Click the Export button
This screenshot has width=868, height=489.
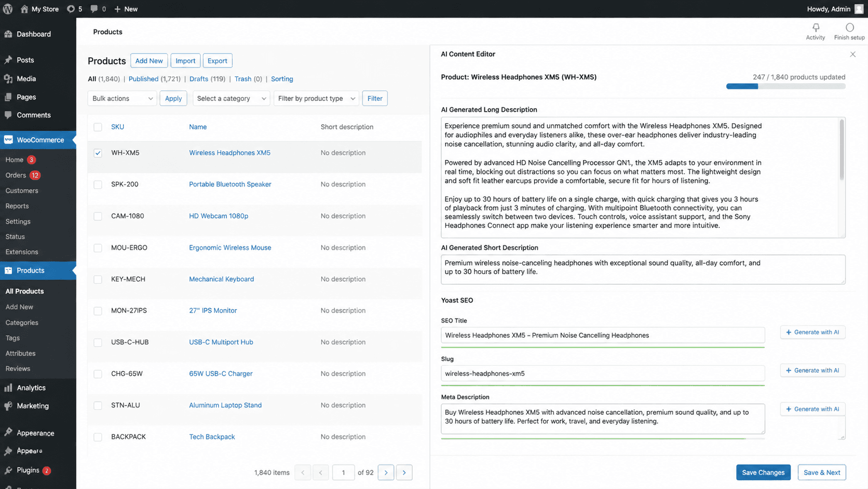(x=218, y=61)
